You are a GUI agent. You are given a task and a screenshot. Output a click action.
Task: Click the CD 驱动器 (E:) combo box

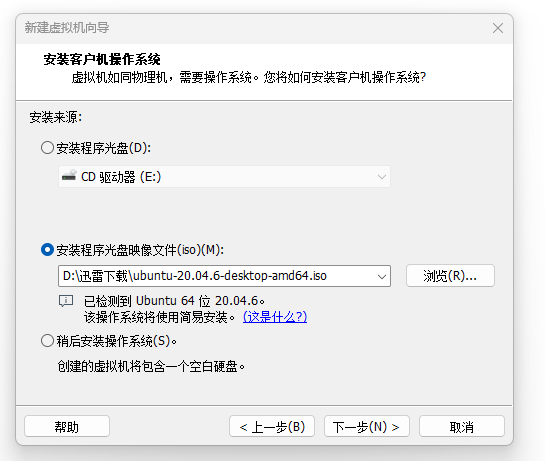click(224, 177)
